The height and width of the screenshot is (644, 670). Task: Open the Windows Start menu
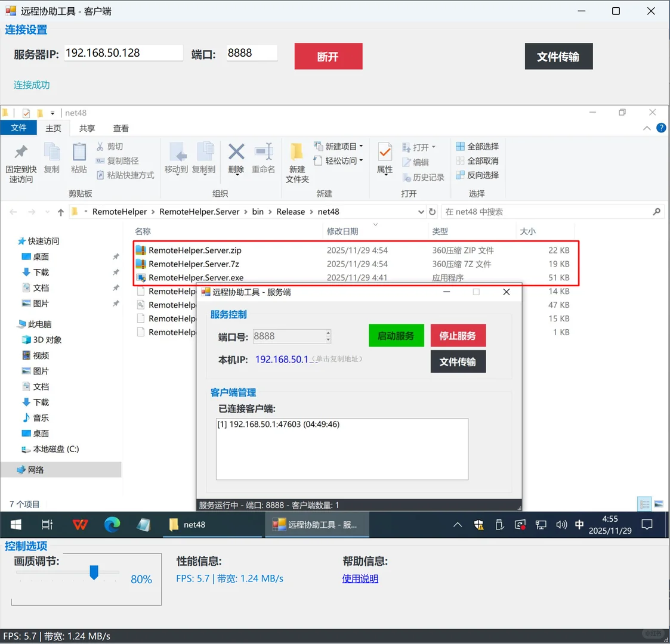(x=16, y=524)
